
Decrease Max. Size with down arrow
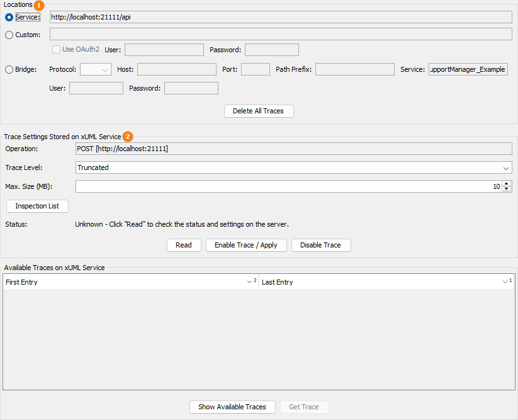(x=507, y=190)
